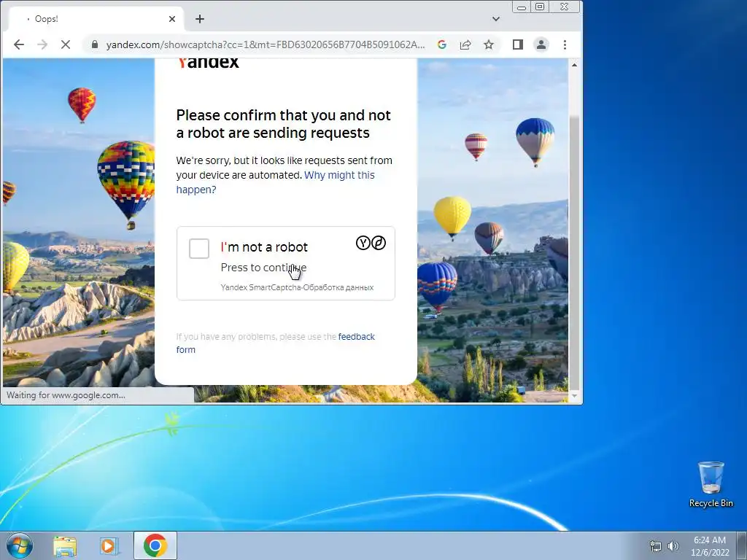The height and width of the screenshot is (560, 747).
Task: Focus the yandex.com address bar
Action: click(265, 44)
